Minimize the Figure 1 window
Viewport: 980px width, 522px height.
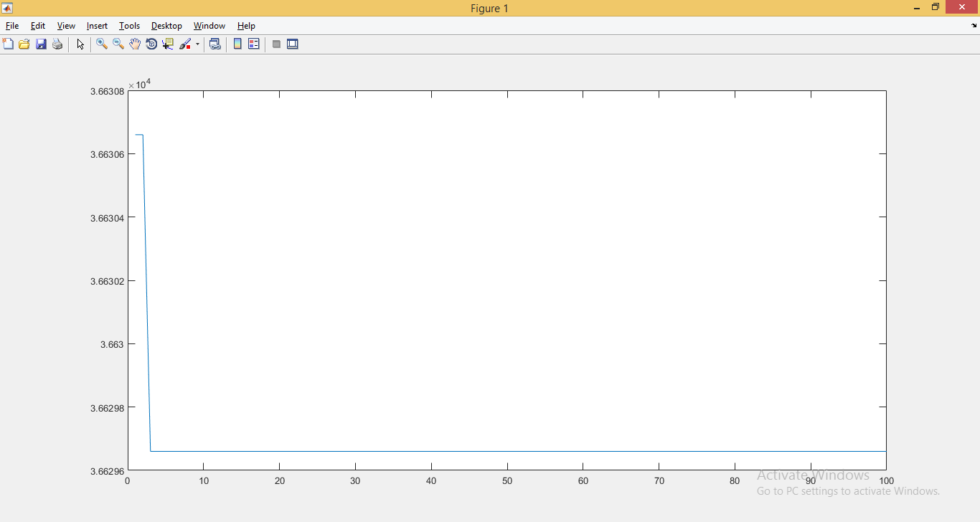917,8
